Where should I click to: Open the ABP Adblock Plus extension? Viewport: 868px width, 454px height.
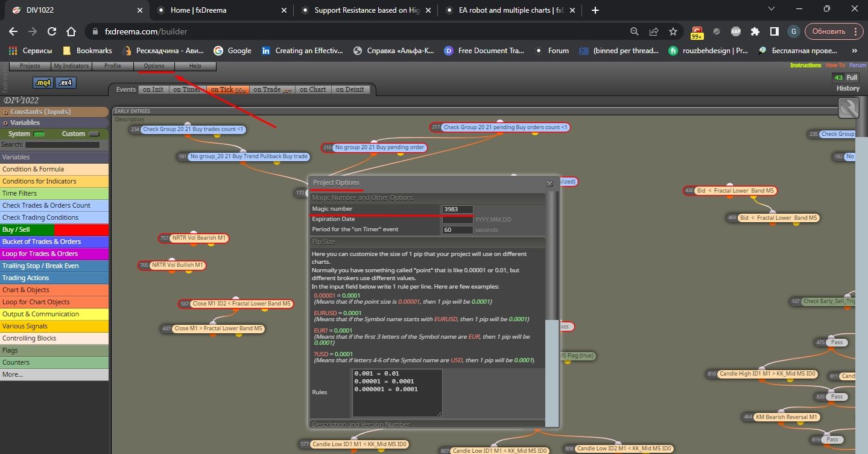click(735, 31)
